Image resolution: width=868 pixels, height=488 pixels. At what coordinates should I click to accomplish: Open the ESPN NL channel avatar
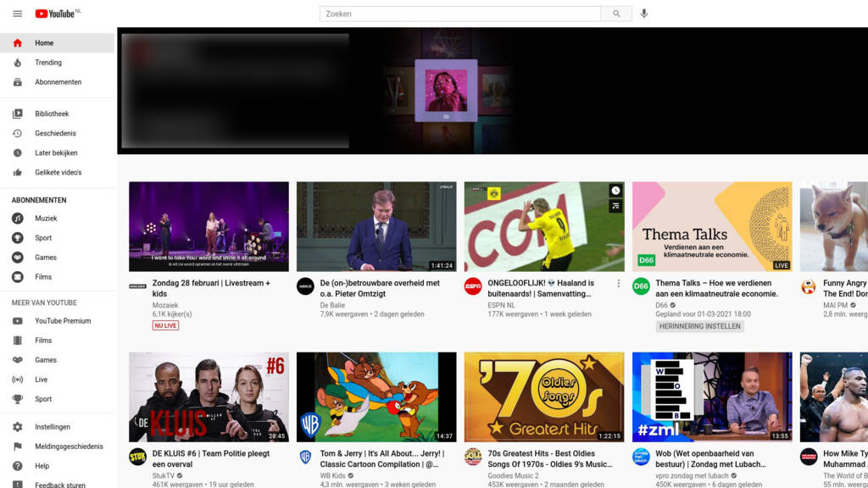[473, 286]
